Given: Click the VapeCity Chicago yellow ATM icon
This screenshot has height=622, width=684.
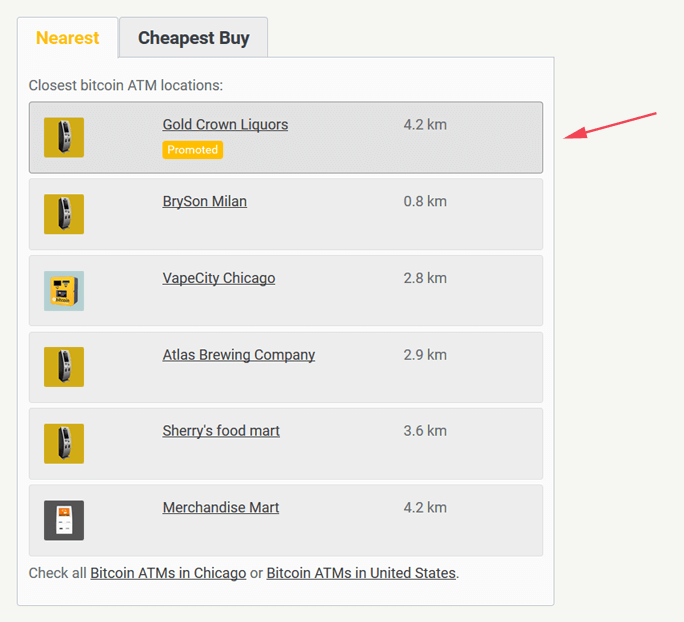Looking at the screenshot, I should tap(64, 291).
